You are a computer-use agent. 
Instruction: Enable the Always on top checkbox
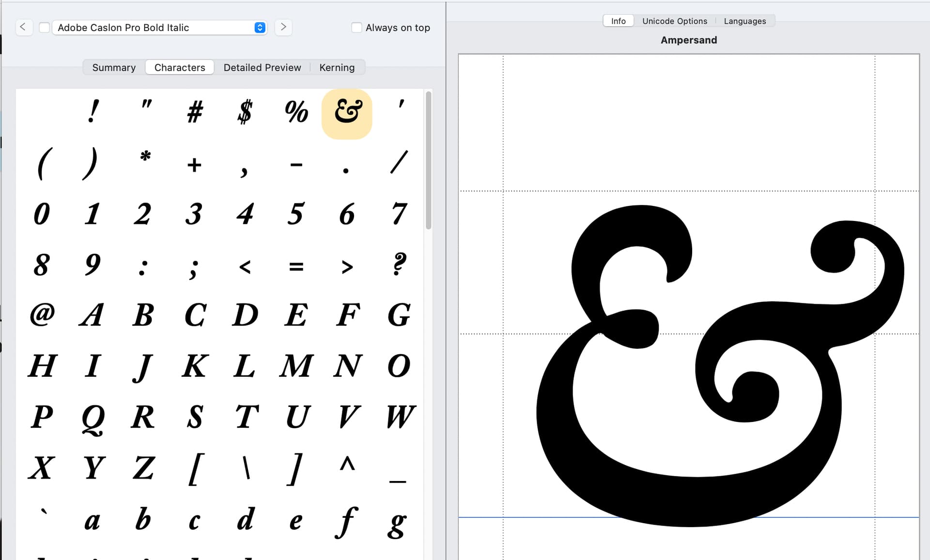point(356,28)
